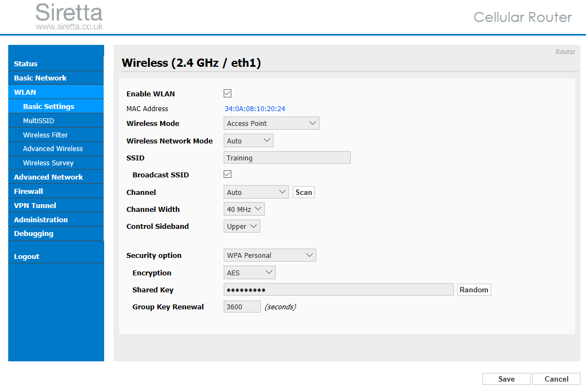Save the wireless settings
The image size is (586, 392).
pyautogui.click(x=507, y=379)
